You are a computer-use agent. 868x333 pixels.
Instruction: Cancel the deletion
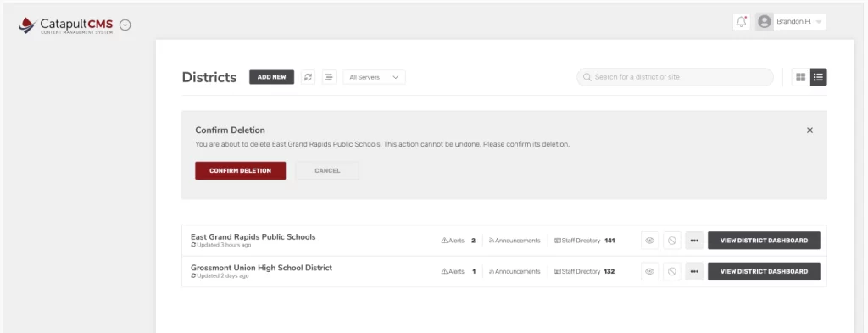(x=327, y=170)
